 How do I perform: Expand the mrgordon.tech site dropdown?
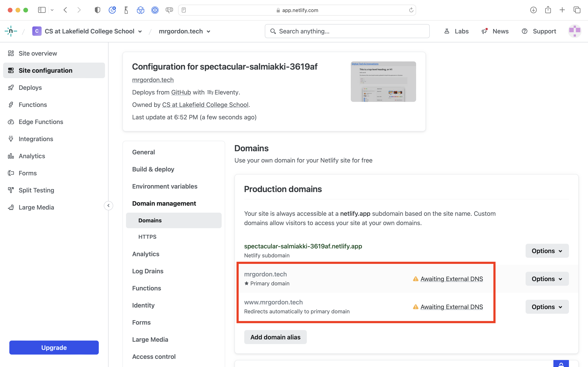tap(209, 31)
